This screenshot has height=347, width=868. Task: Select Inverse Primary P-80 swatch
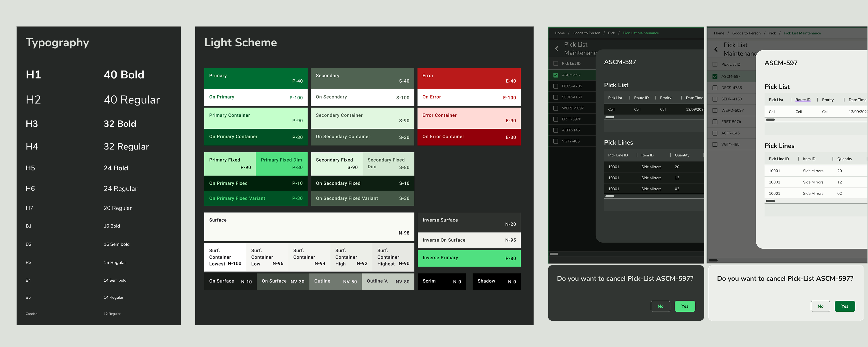pyautogui.click(x=469, y=258)
